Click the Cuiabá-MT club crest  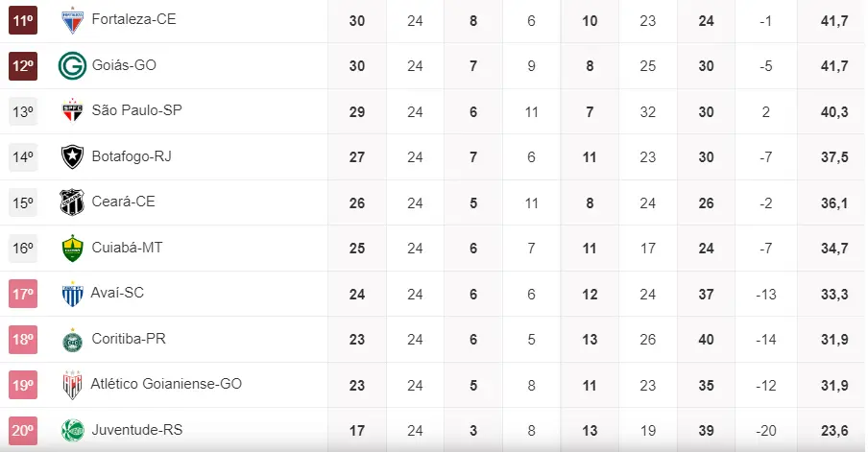click(72, 249)
